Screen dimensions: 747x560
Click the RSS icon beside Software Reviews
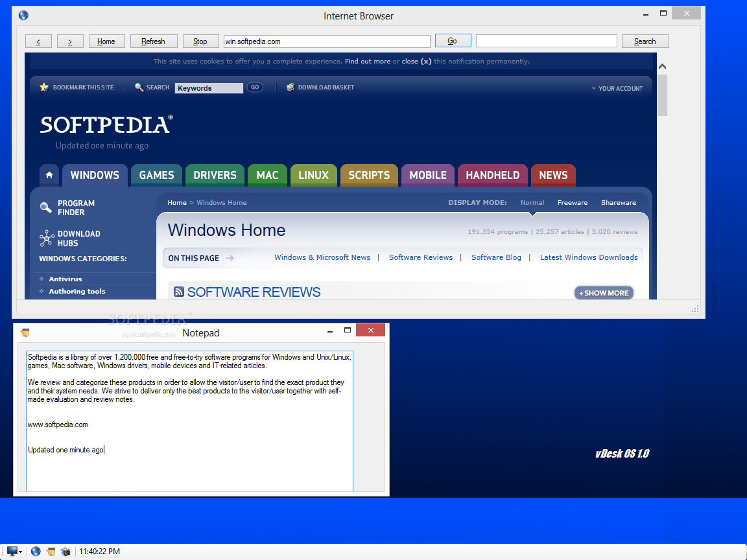click(179, 292)
